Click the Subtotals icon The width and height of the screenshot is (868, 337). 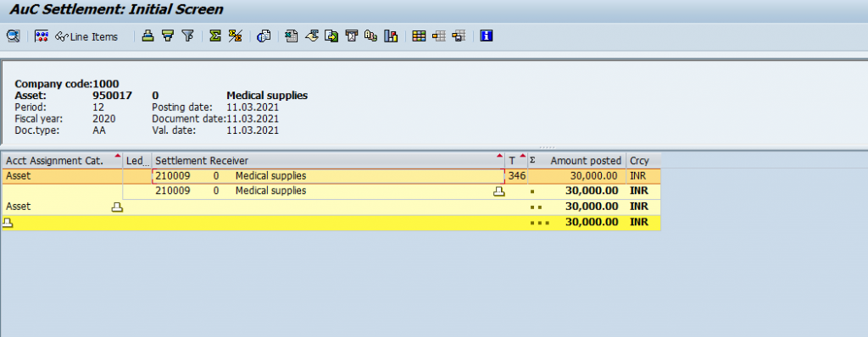point(236,36)
